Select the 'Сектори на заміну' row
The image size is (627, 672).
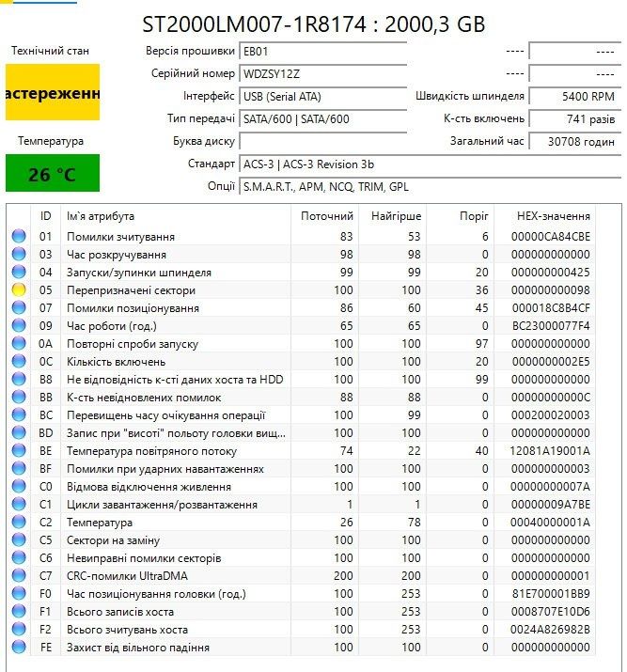click(x=301, y=540)
